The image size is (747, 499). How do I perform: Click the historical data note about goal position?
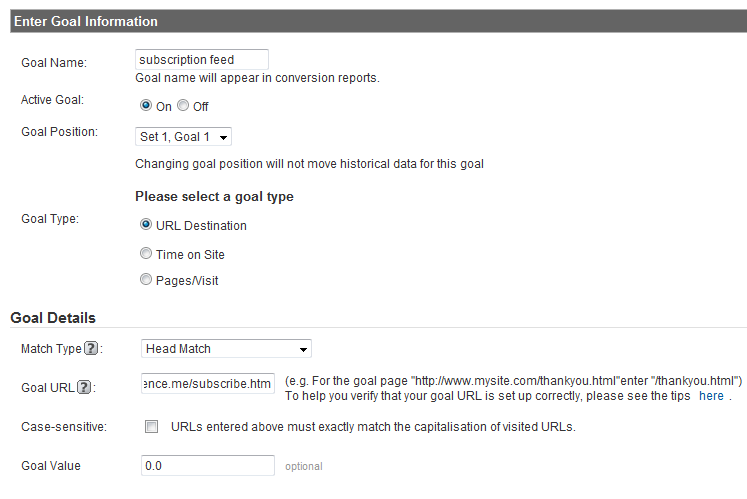click(309, 164)
